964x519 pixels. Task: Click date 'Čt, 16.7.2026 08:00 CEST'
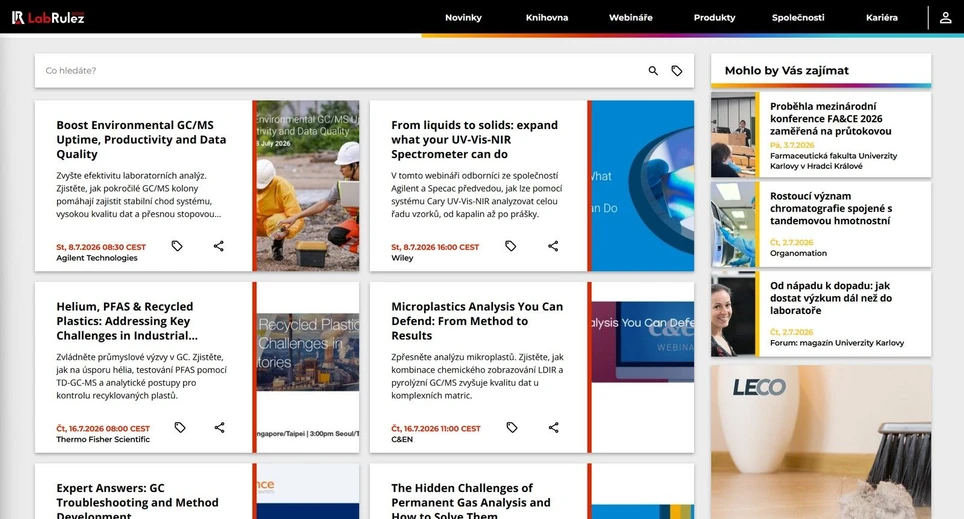point(103,429)
